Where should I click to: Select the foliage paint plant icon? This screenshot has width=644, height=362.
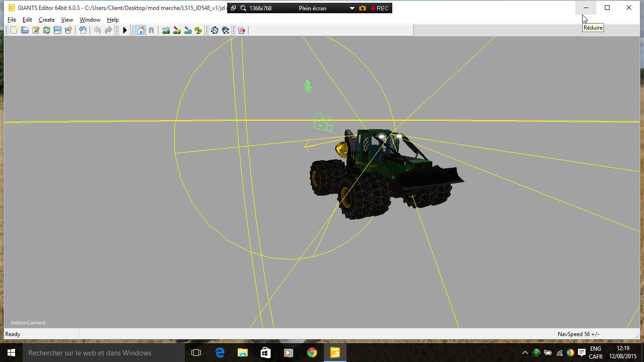tap(198, 30)
